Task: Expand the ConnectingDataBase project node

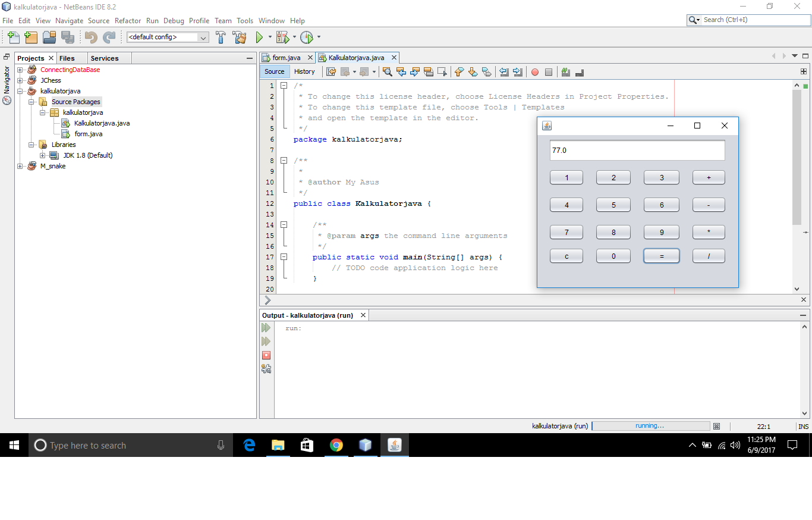Action: click(20, 70)
